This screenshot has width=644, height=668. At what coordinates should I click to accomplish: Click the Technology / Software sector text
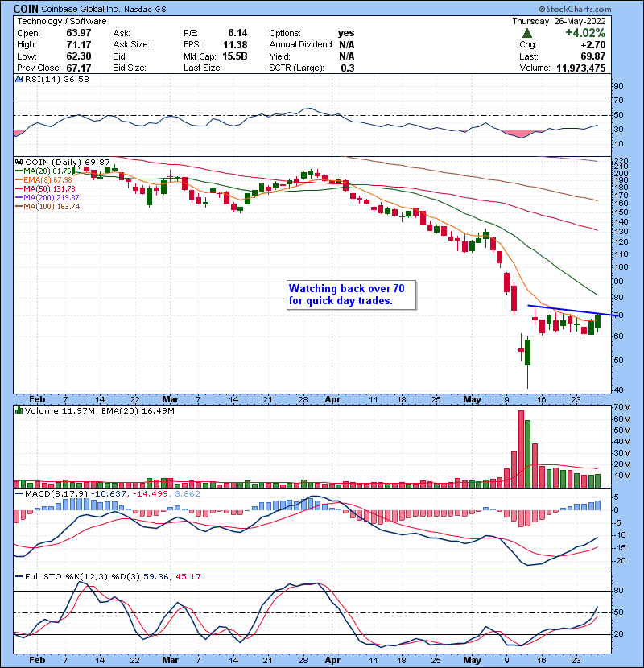click(x=62, y=21)
